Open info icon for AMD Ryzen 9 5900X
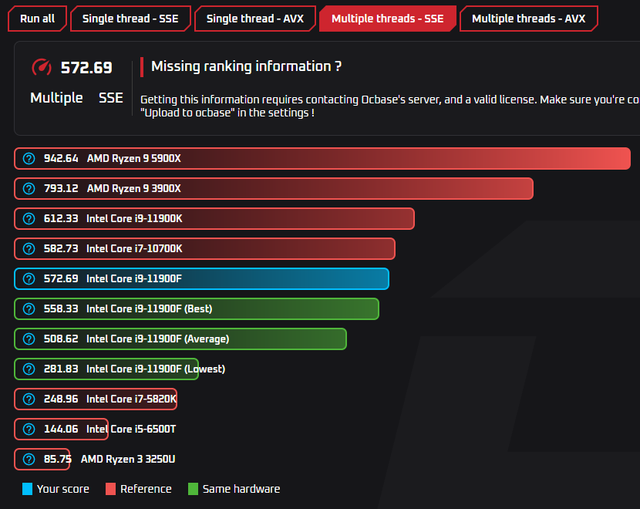640x509 pixels. (x=29, y=158)
